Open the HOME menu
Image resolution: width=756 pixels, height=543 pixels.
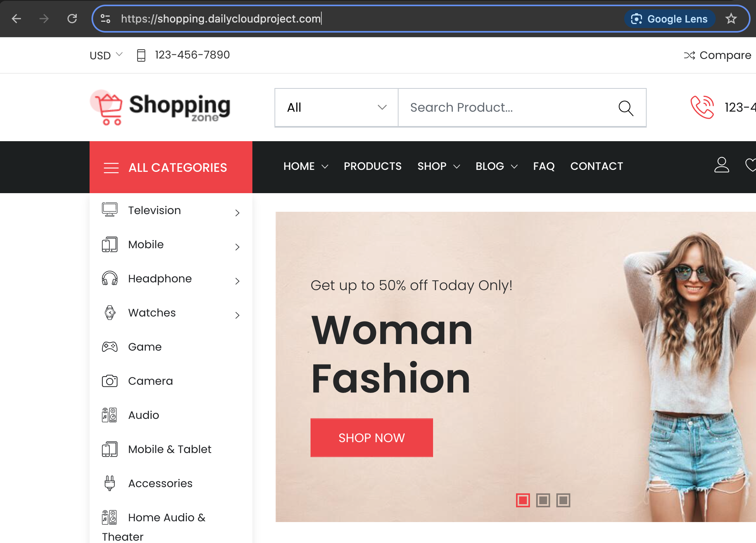tap(299, 166)
